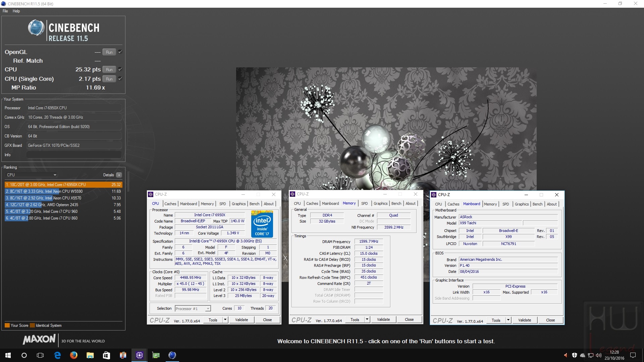The width and height of the screenshot is (644, 362).
Task: Click the orange speaker tray icon
Action: click(x=566, y=355)
